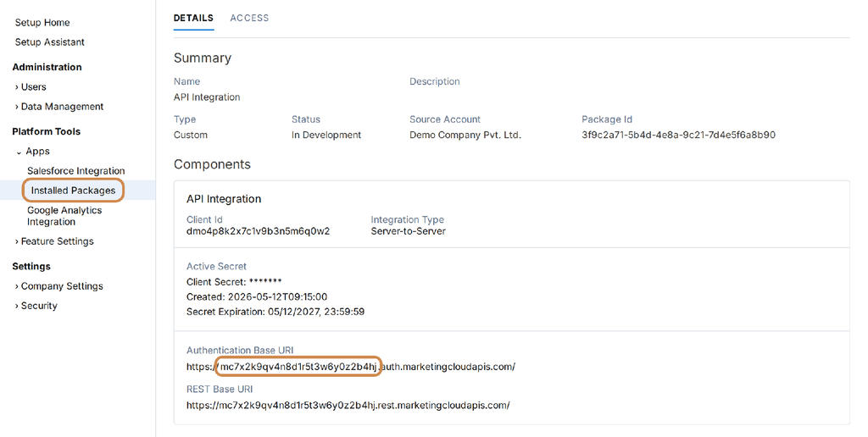Open Google Analytics Integration item

tap(64, 216)
